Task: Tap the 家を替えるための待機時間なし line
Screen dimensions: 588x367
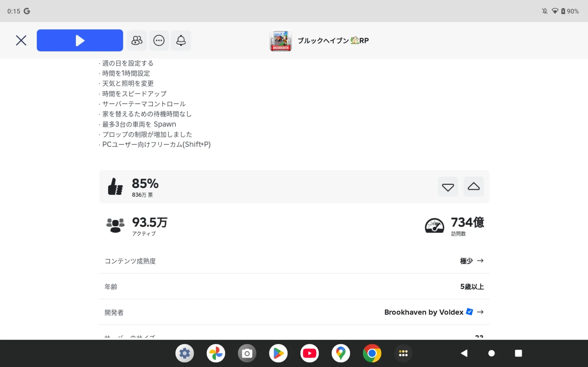Action: tap(145, 114)
